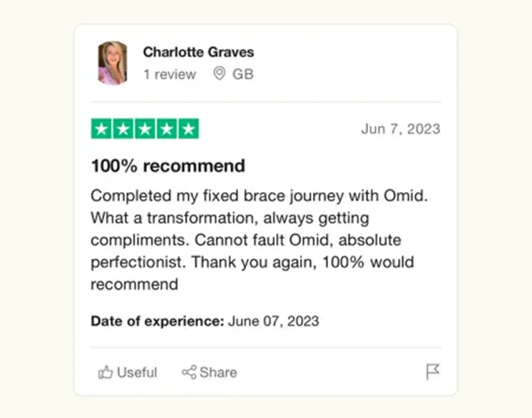Click Charlotte Graves' profile photo
The width and height of the screenshot is (532, 418).
(113, 63)
